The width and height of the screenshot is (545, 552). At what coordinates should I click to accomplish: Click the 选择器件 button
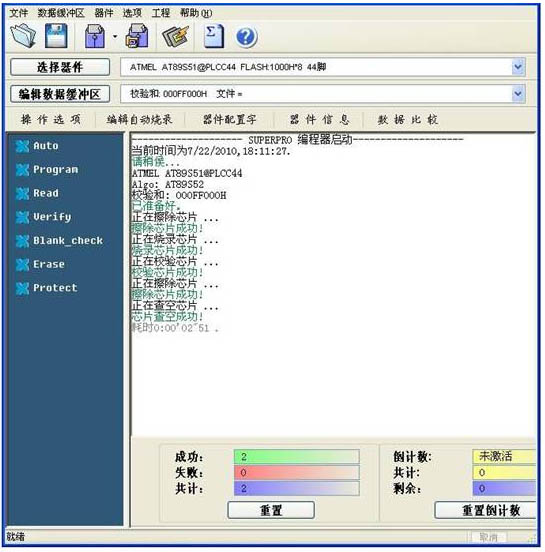60,67
